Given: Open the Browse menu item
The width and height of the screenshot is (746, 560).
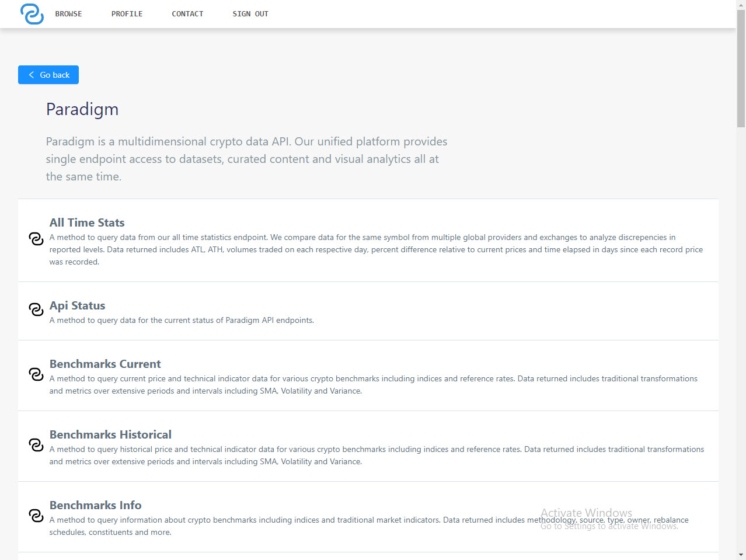Looking at the screenshot, I should (69, 14).
